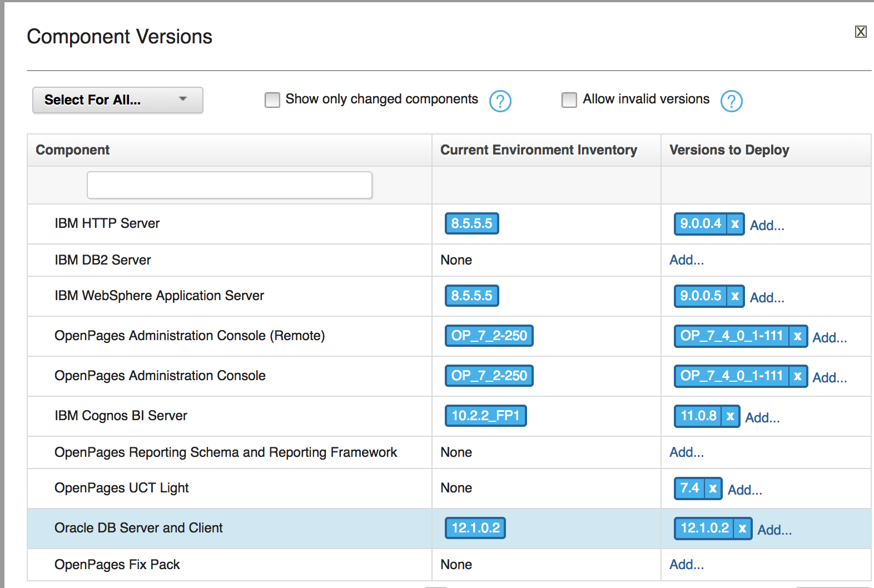
Task: Select IBM WebSphere Application Server row name
Action: tap(159, 296)
